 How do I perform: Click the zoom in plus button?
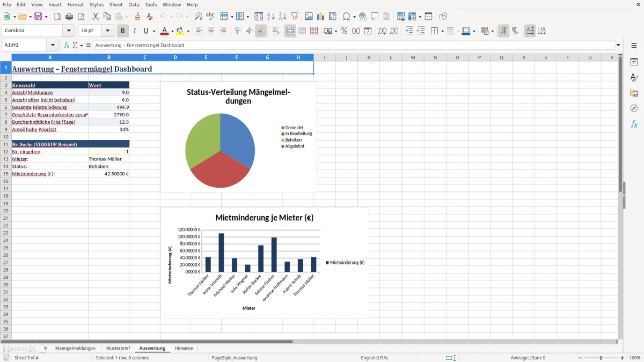click(x=623, y=358)
